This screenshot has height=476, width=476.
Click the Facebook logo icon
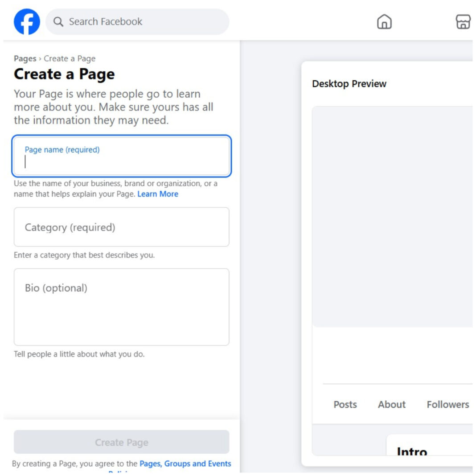(x=27, y=22)
